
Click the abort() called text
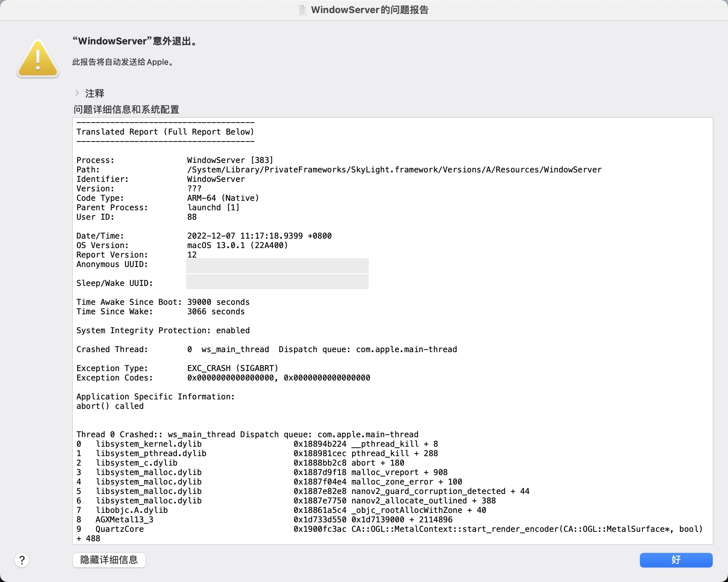(110, 406)
